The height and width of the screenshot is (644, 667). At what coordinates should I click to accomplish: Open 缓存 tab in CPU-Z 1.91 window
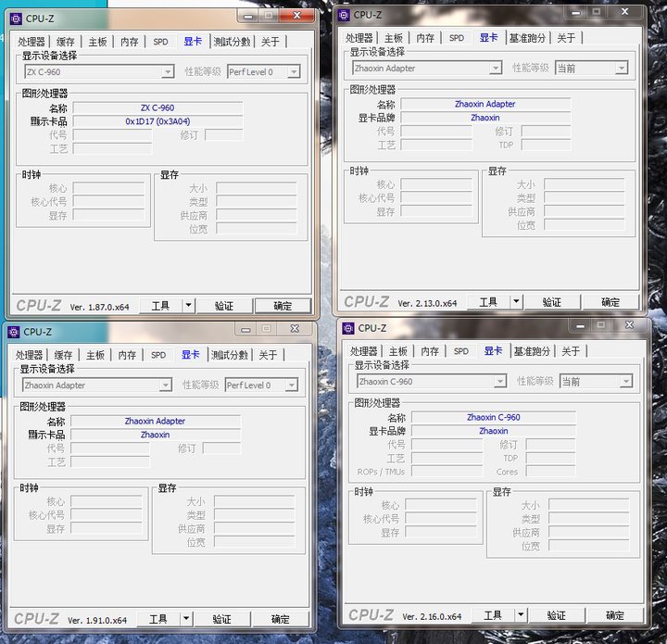63,355
